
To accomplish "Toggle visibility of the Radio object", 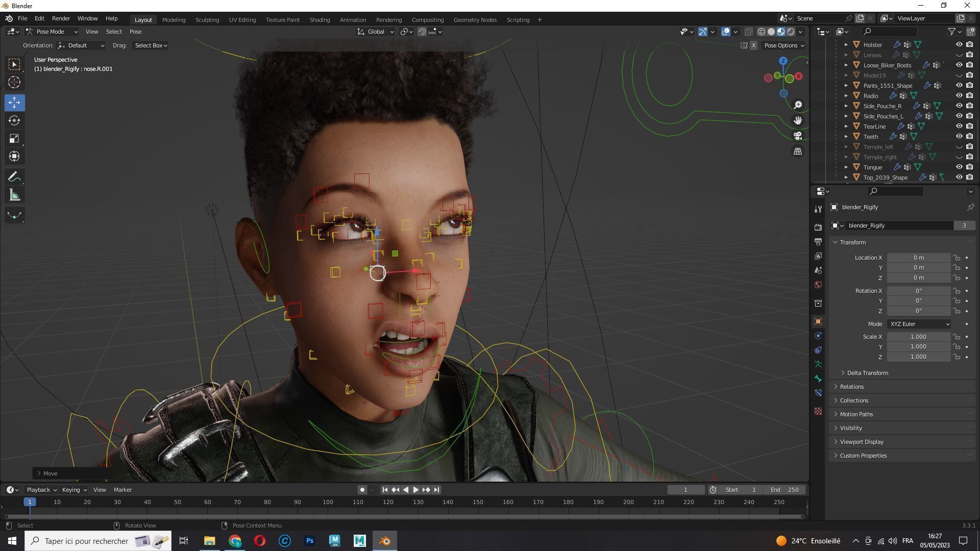I will [x=960, y=95].
